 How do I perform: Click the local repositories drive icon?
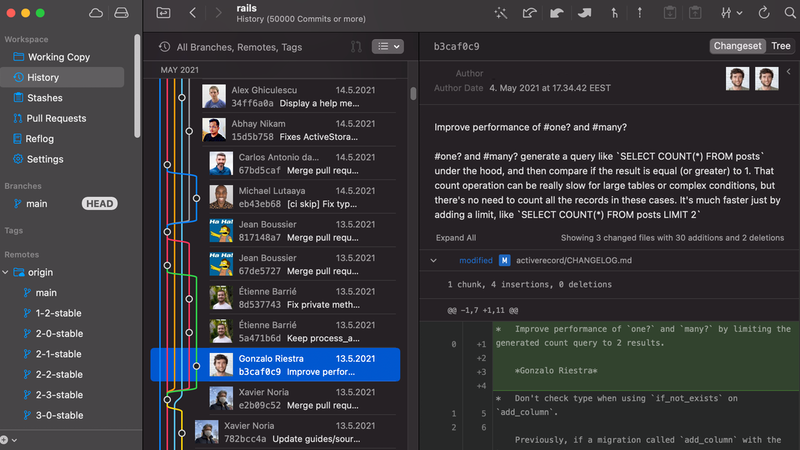[x=121, y=13]
